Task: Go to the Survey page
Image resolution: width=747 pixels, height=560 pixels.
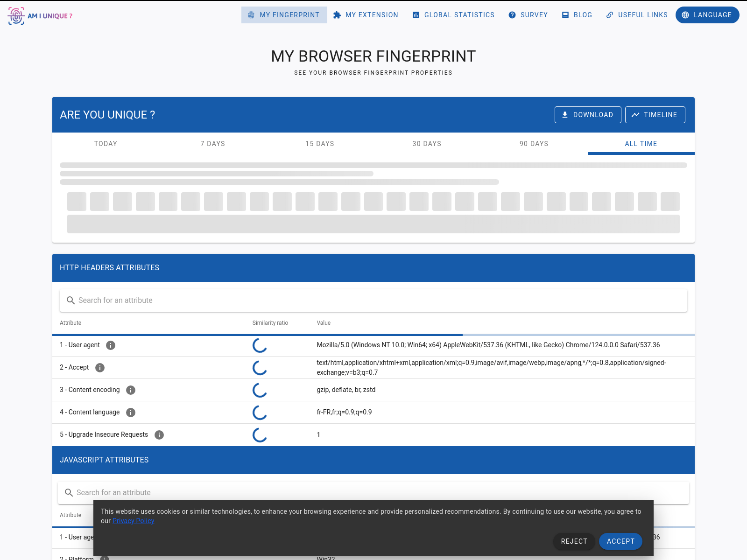Action: (528, 15)
